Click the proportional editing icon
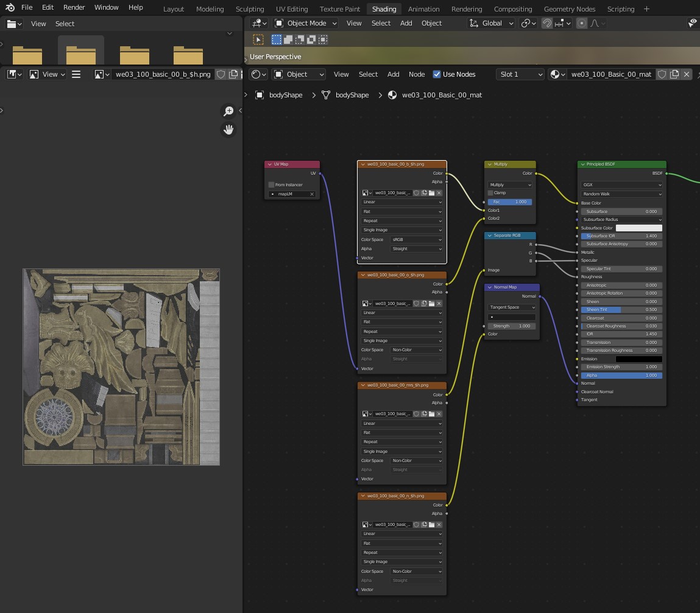The image size is (700, 613). pyautogui.click(x=582, y=23)
